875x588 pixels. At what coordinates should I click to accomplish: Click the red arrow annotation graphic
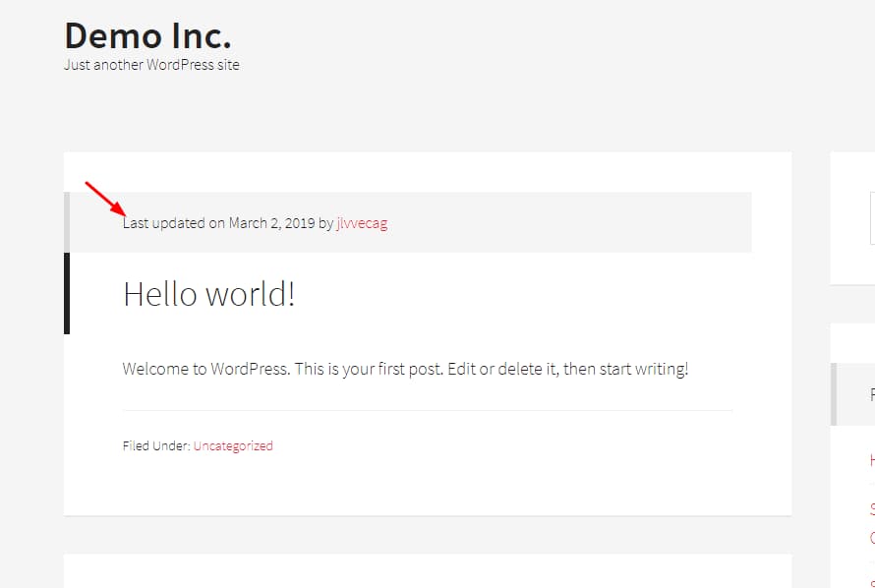click(x=103, y=197)
